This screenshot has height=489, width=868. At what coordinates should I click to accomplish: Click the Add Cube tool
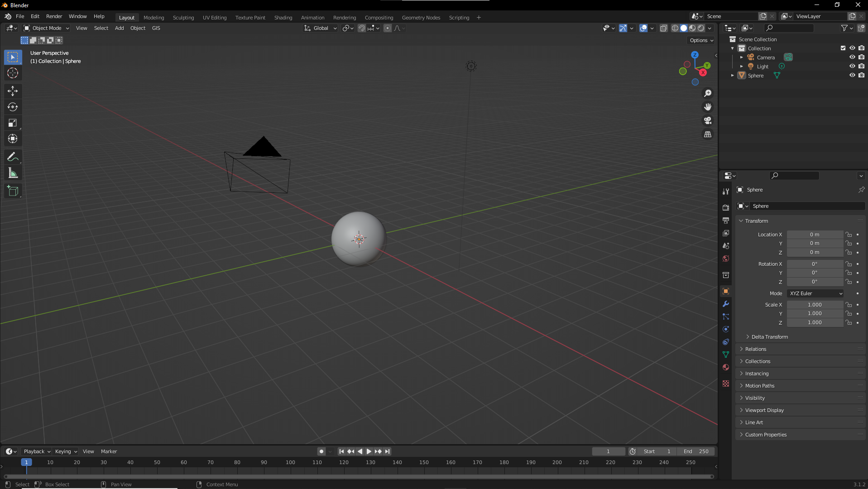pyautogui.click(x=13, y=191)
